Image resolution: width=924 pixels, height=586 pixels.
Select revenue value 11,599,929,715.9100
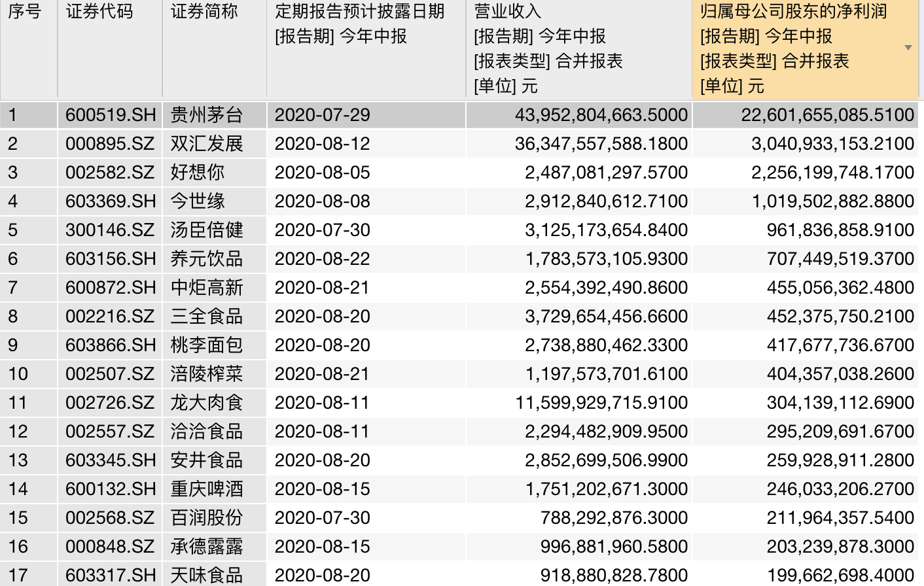pyautogui.click(x=601, y=403)
